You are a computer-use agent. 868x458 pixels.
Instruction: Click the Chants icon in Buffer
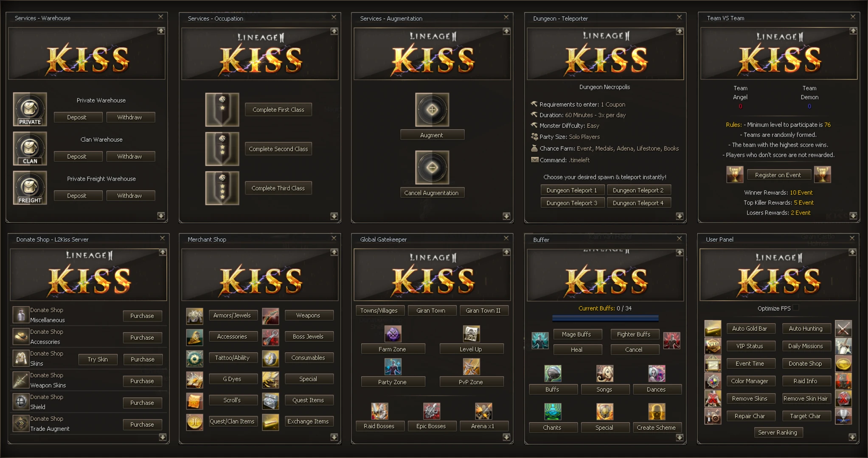[x=553, y=412]
